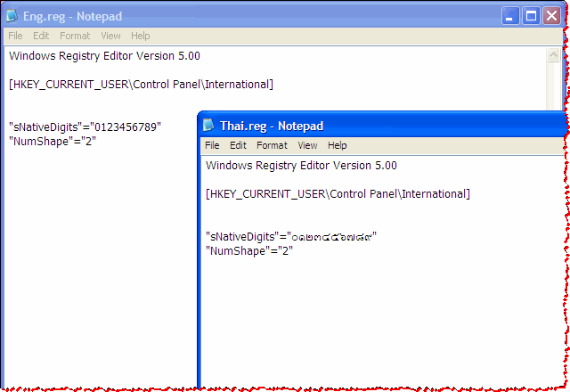Open Help menu in Eng.reg window

(140, 36)
